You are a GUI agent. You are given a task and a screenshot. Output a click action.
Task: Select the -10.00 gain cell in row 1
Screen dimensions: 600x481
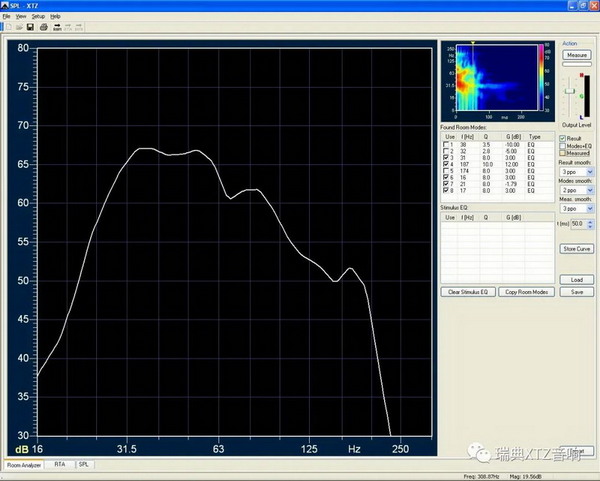point(512,145)
